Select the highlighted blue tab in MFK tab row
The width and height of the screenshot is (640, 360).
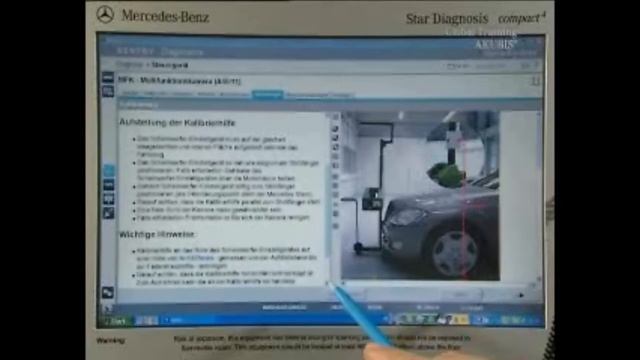click(x=267, y=95)
